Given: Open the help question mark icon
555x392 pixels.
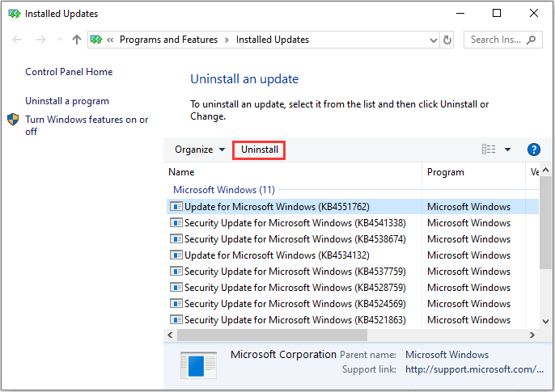Looking at the screenshot, I should 533,150.
